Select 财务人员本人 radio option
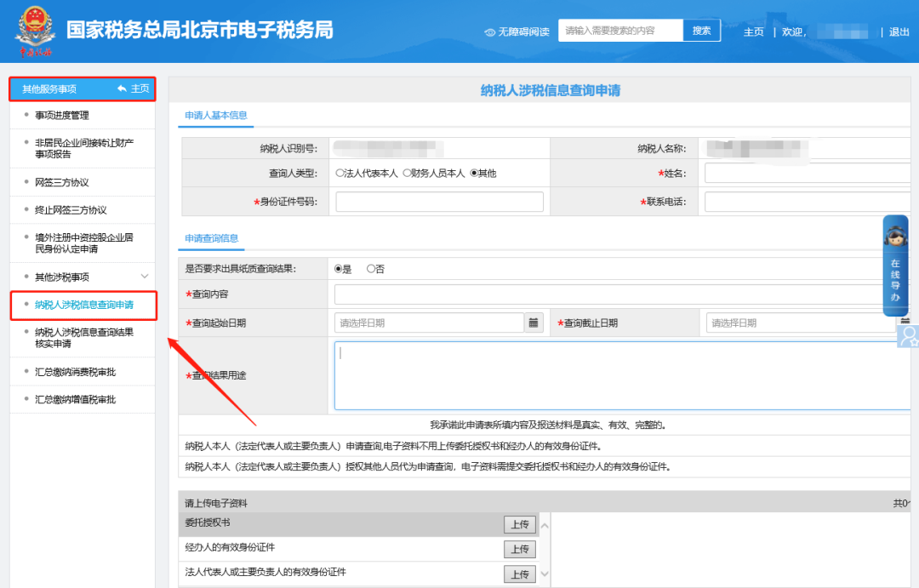The width and height of the screenshot is (919, 588). pyautogui.click(x=408, y=174)
